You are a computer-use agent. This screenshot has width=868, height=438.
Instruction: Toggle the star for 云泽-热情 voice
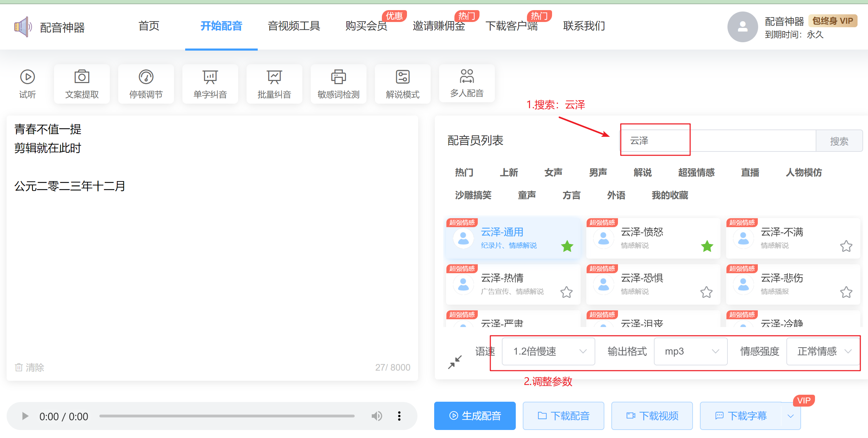(566, 292)
